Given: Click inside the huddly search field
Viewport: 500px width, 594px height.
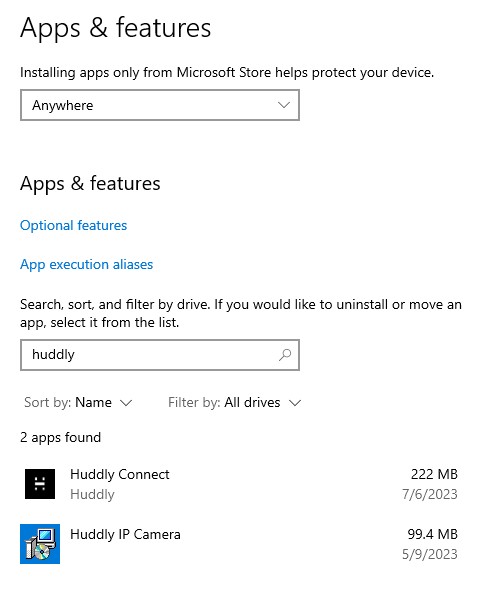Looking at the screenshot, I should [x=160, y=355].
